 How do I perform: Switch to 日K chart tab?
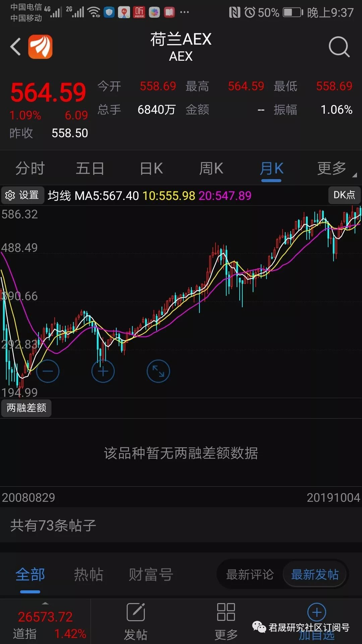click(x=151, y=168)
